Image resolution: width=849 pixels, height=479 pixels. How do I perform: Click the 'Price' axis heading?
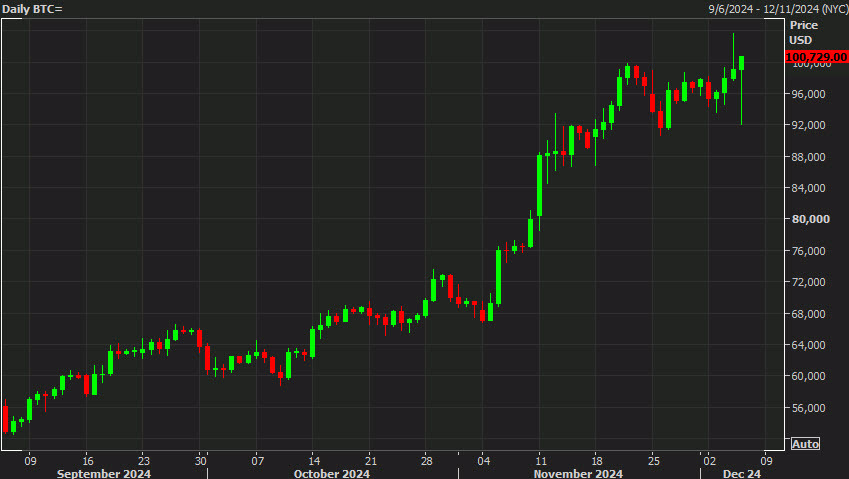(x=804, y=25)
